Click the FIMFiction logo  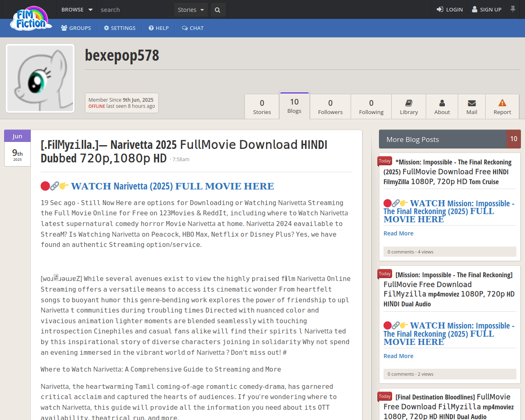[31, 18]
